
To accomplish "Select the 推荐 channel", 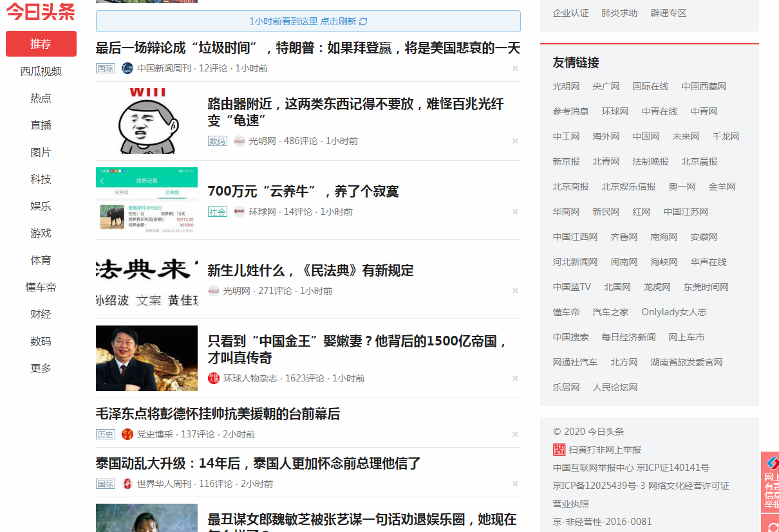I will coord(41,44).
